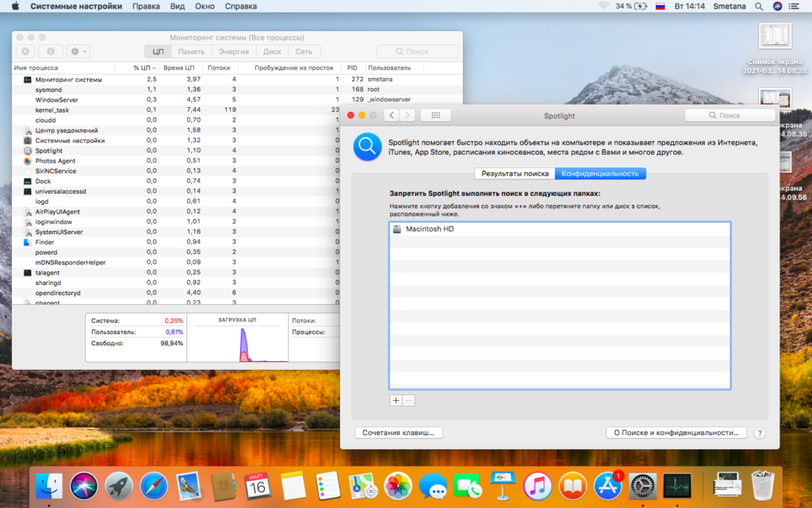
Task: Open the Окно menu
Action: [205, 6]
